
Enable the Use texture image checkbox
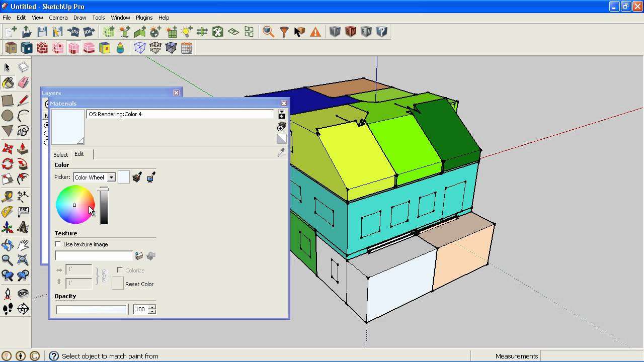[x=58, y=244]
